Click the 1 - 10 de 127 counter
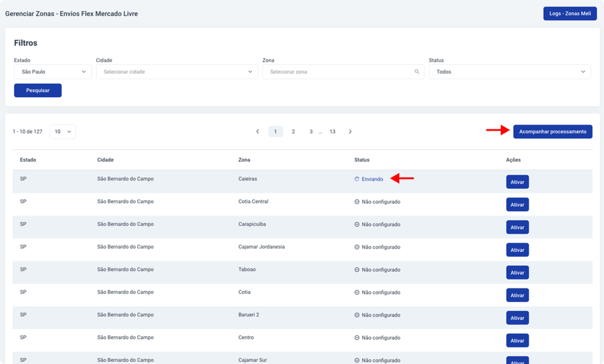Screen dimensions: 604x364 tap(27, 132)
